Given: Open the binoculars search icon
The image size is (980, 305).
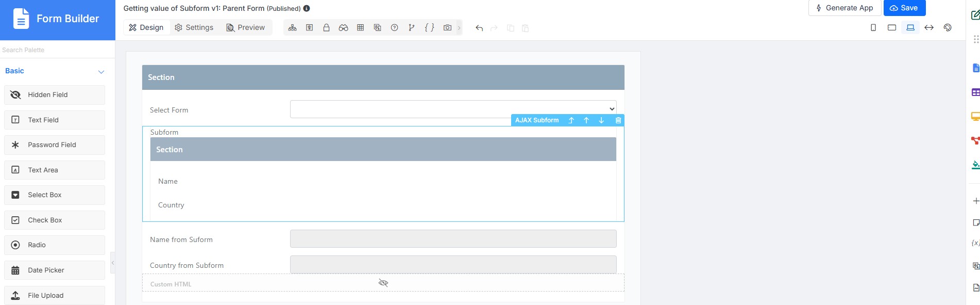Looking at the screenshot, I should point(343,28).
